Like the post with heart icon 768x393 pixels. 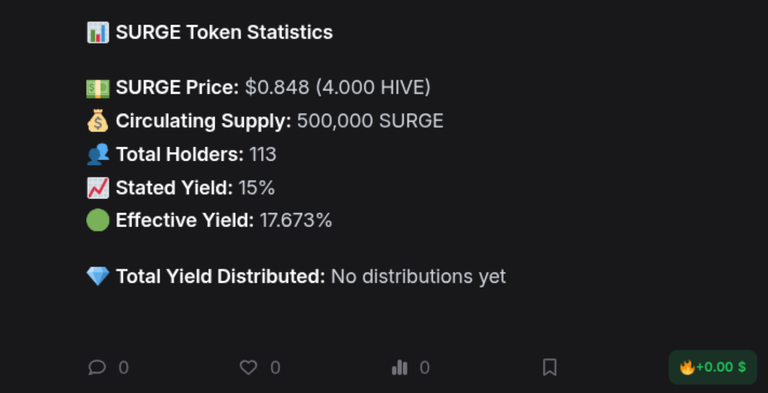(x=248, y=367)
